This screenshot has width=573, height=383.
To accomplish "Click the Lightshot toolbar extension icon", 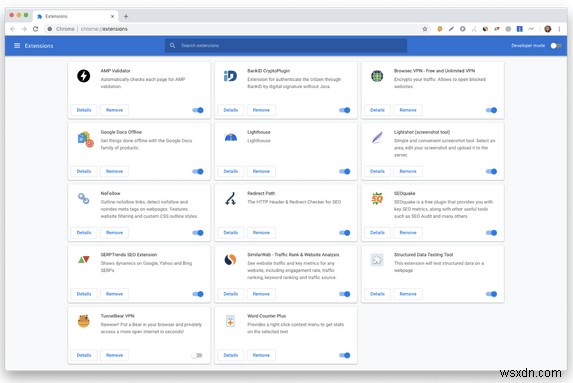I will (451, 29).
